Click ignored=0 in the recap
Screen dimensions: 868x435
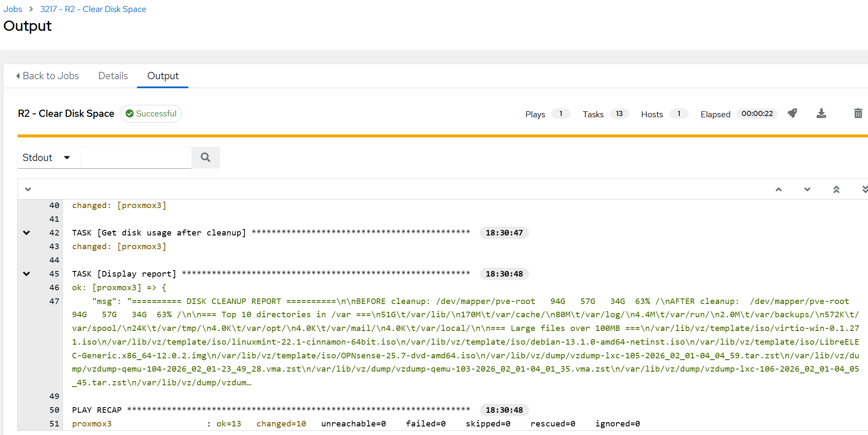coord(618,424)
